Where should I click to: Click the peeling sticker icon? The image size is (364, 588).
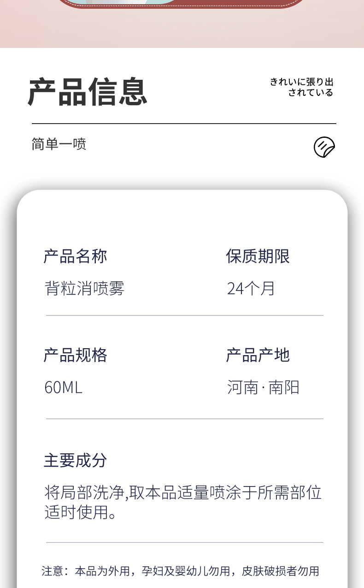coord(324,147)
